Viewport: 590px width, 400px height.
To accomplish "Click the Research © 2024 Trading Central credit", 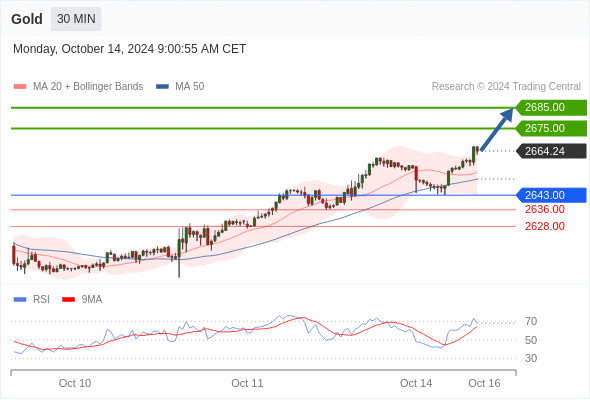I will coord(506,87).
